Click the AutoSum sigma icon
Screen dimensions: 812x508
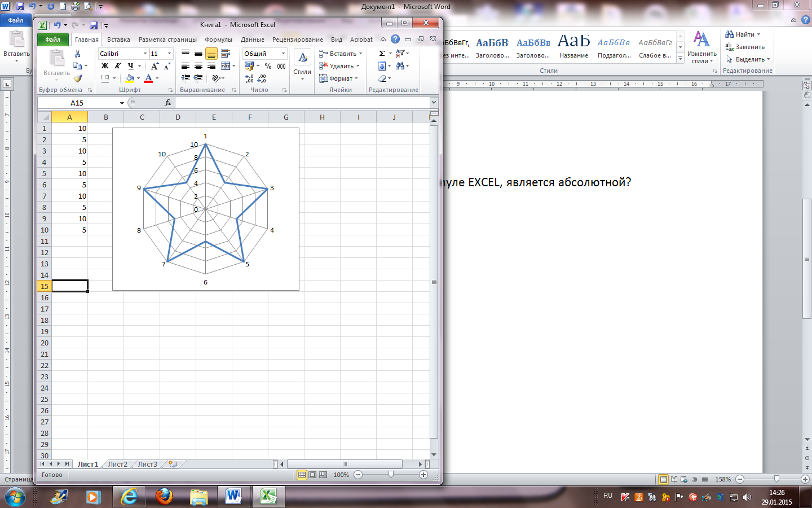coord(382,54)
